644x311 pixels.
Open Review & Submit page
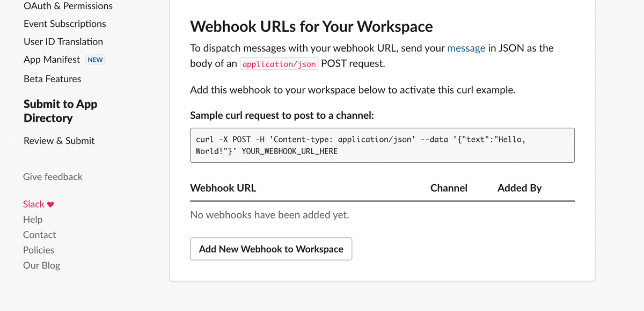click(59, 141)
